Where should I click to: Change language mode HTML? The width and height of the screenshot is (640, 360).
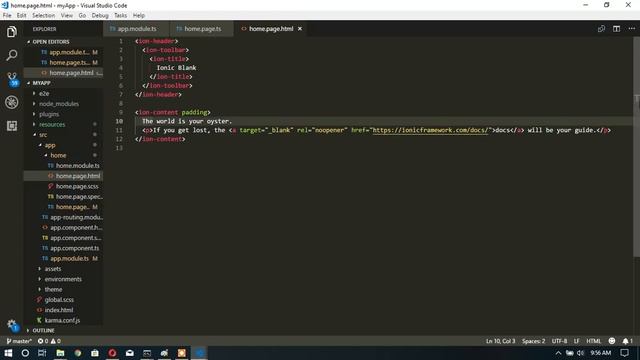point(593,341)
